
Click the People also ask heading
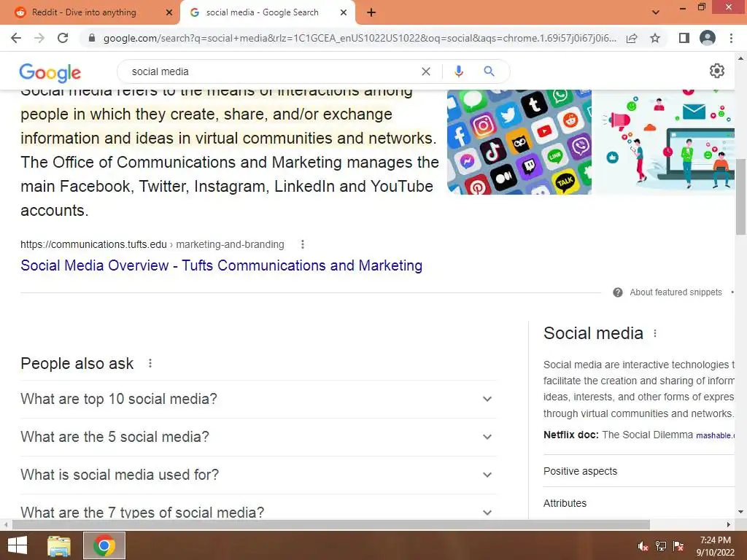tap(77, 363)
